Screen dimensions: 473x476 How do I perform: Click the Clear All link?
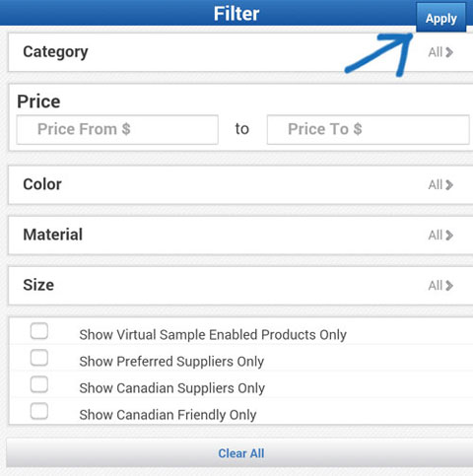tap(241, 453)
